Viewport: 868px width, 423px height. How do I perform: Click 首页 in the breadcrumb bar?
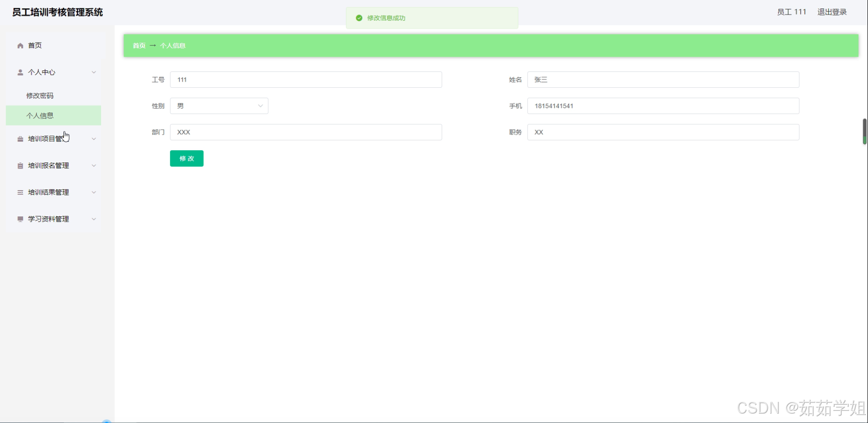[138, 46]
